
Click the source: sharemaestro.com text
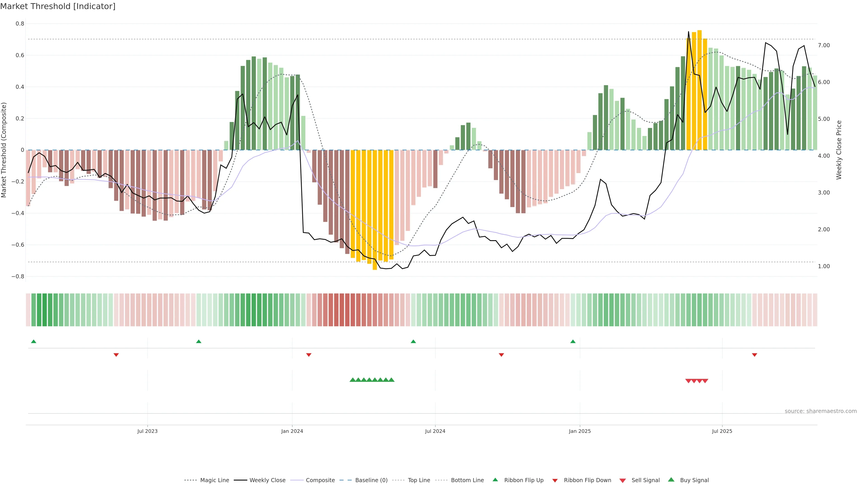[821, 411]
